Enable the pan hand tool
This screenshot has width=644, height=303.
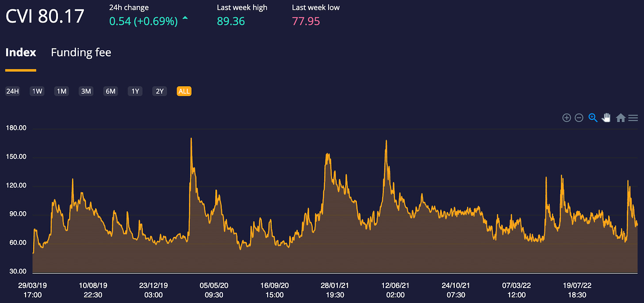coord(606,118)
